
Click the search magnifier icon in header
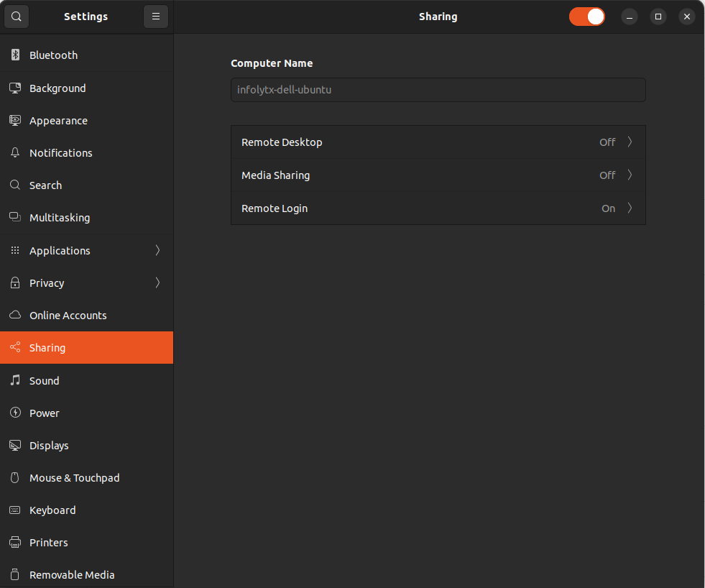click(x=17, y=17)
